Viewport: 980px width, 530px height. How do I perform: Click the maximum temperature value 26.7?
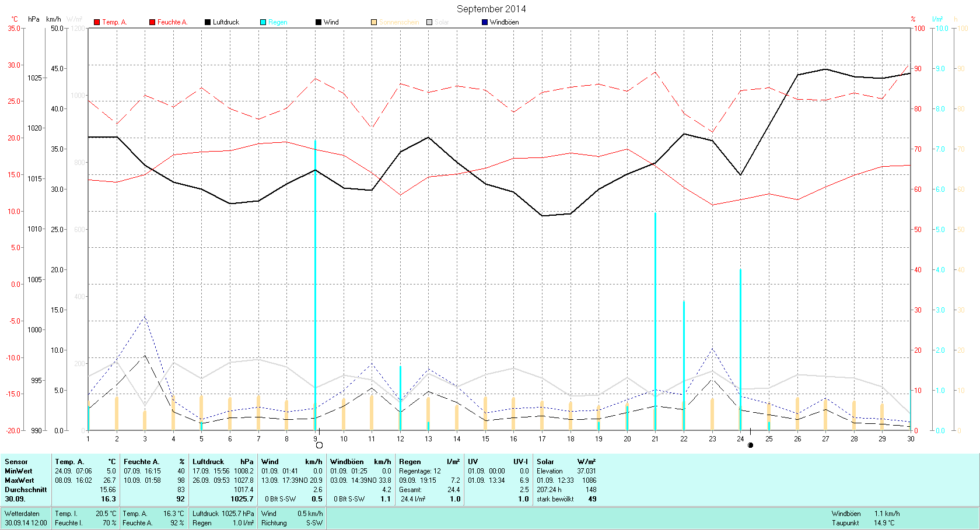pos(110,480)
